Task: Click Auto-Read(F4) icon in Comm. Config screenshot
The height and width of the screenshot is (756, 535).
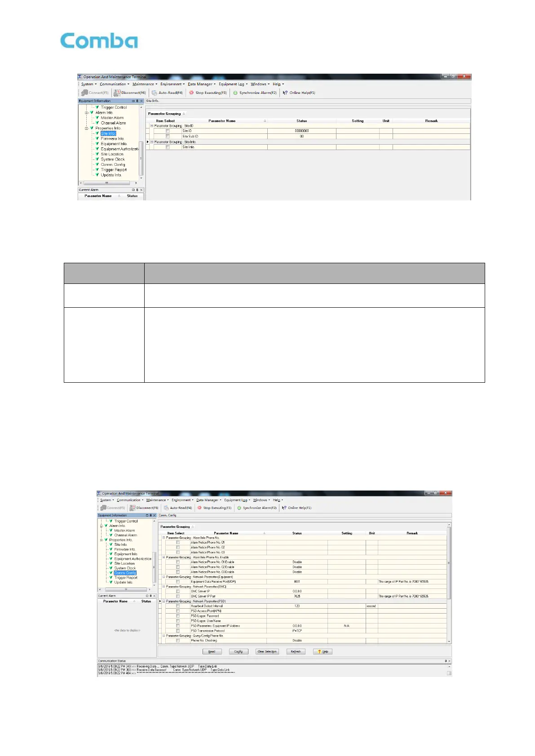Action: 166,508
